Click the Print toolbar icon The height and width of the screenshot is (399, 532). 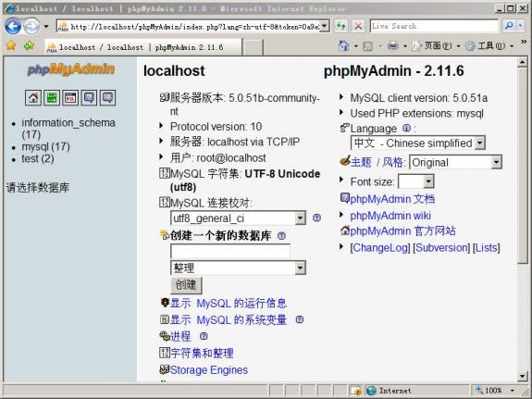point(393,46)
